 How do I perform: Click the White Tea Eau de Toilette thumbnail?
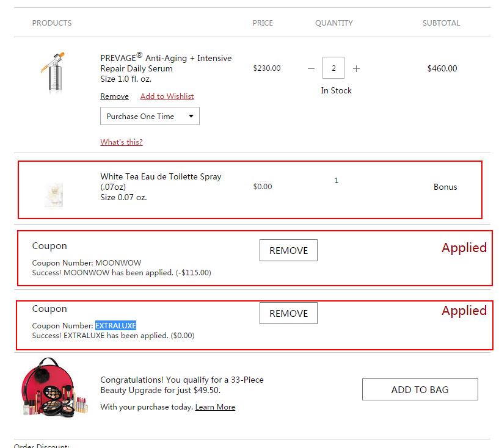pos(54,195)
